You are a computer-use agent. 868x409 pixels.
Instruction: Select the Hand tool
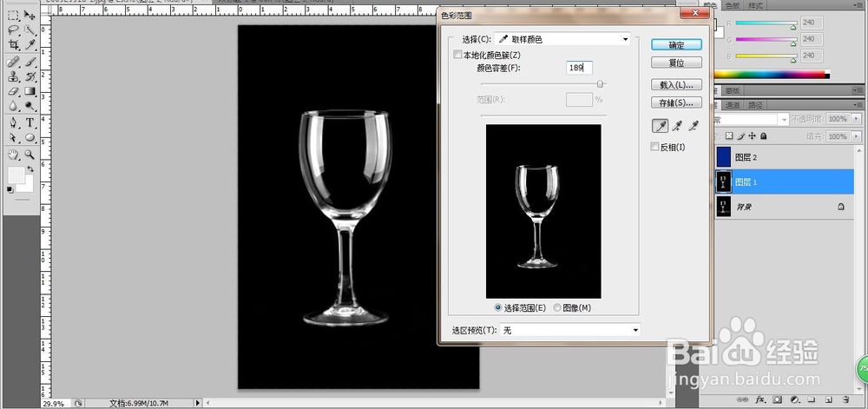coord(13,155)
